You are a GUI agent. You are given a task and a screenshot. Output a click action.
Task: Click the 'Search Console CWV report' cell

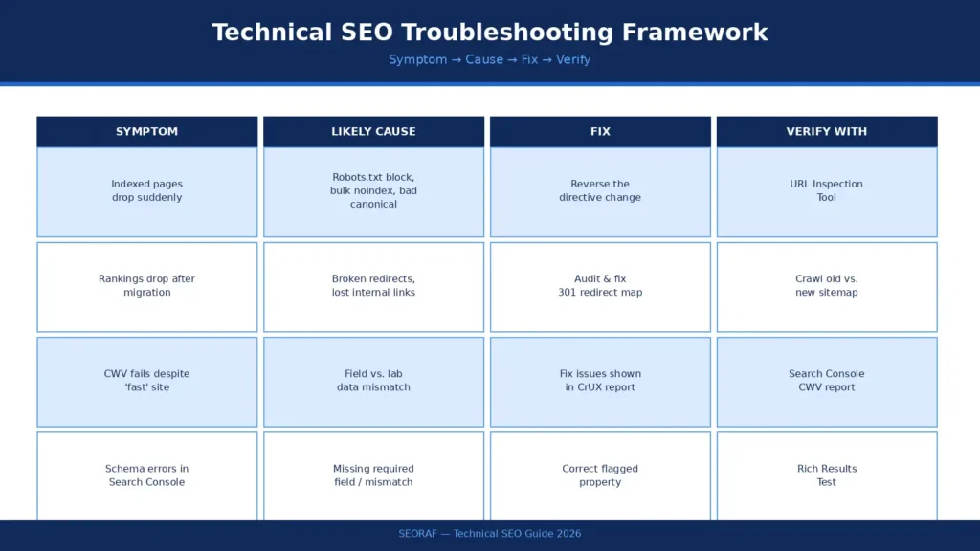(x=827, y=382)
